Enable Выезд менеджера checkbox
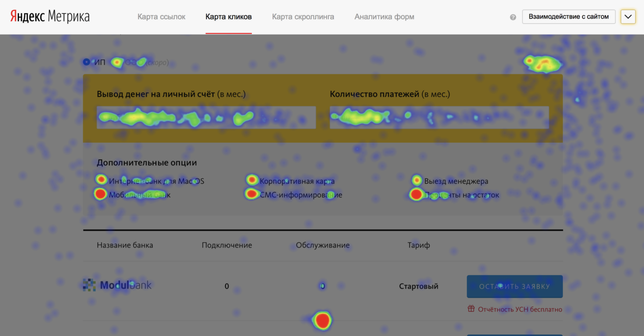Viewport: 644px width, 336px height. 417,180
